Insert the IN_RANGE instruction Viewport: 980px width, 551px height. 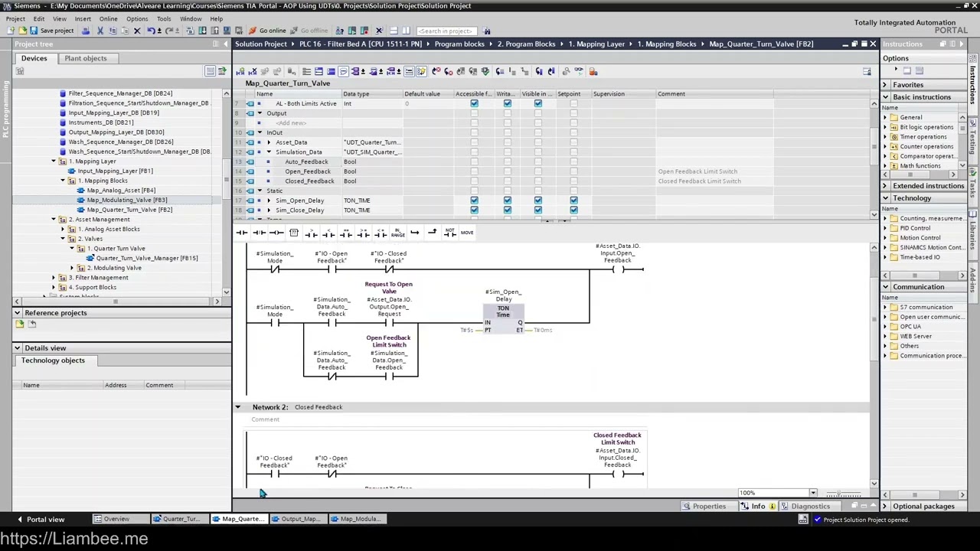397,233
